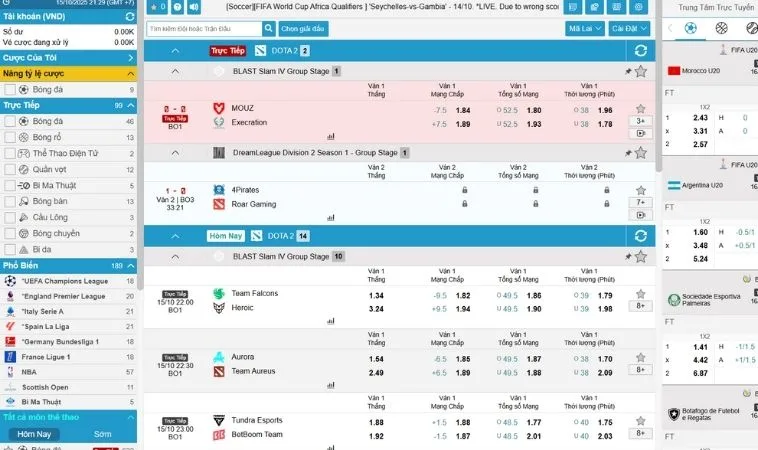Star the DreamLeague Division 2 league
This screenshot has width=758, height=450.
pos(641,153)
